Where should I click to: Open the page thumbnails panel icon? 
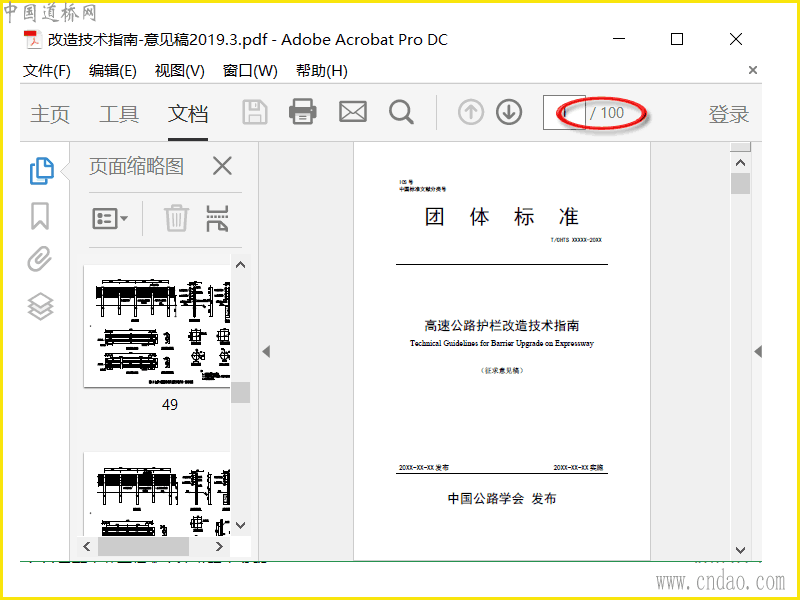pos(41,170)
